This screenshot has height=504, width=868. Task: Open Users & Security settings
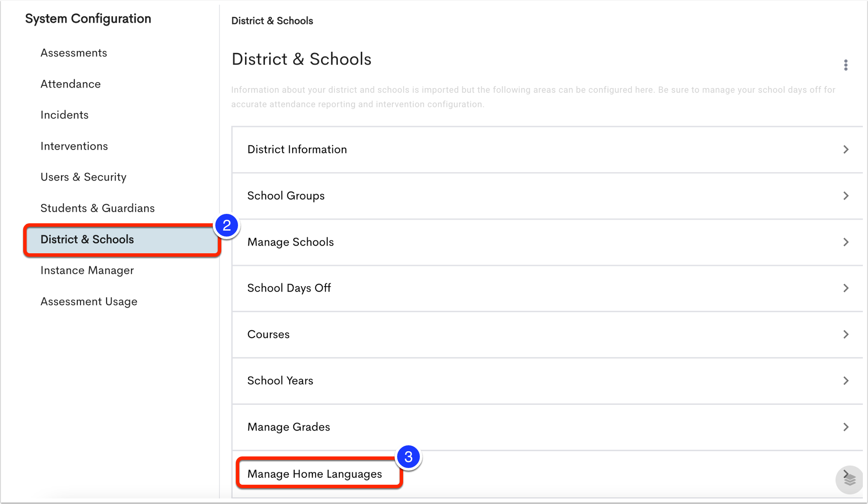pos(84,177)
